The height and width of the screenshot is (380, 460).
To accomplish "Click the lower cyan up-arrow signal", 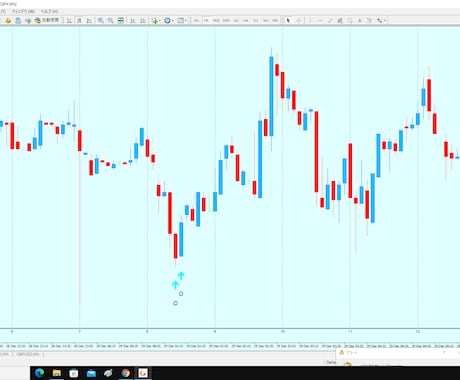I will [175, 285].
